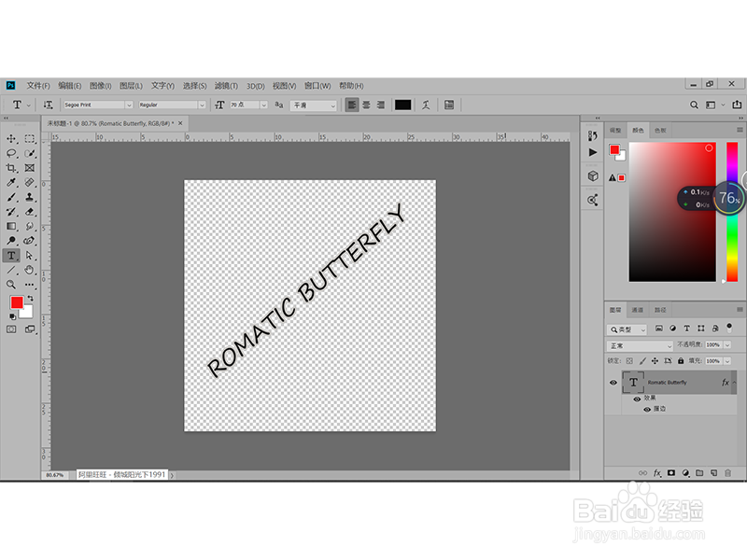Open the warp text dialog
Screen dimensions: 747x560
point(427,105)
